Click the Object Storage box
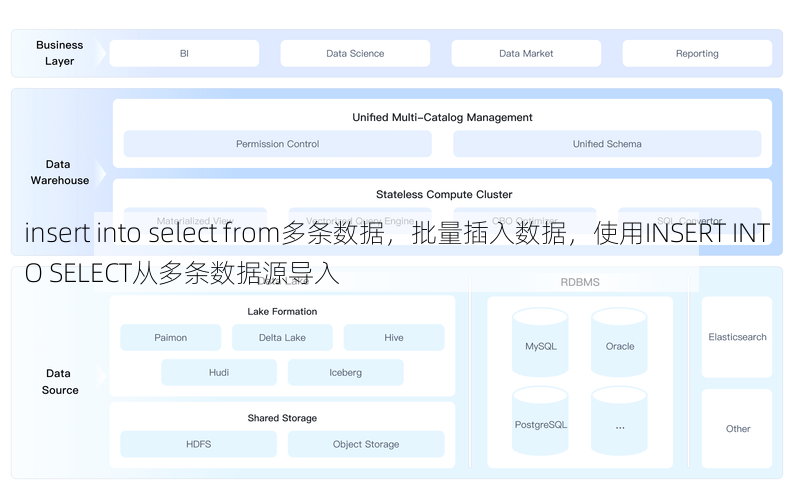794x490 pixels. [366, 444]
